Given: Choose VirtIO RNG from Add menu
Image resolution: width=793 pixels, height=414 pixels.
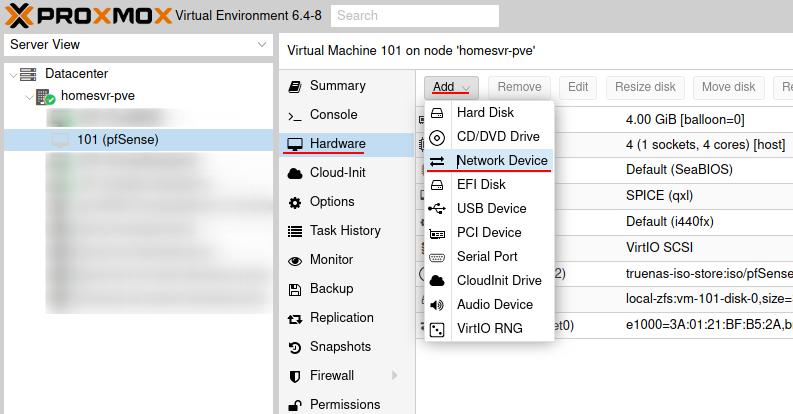Looking at the screenshot, I should 489,329.
